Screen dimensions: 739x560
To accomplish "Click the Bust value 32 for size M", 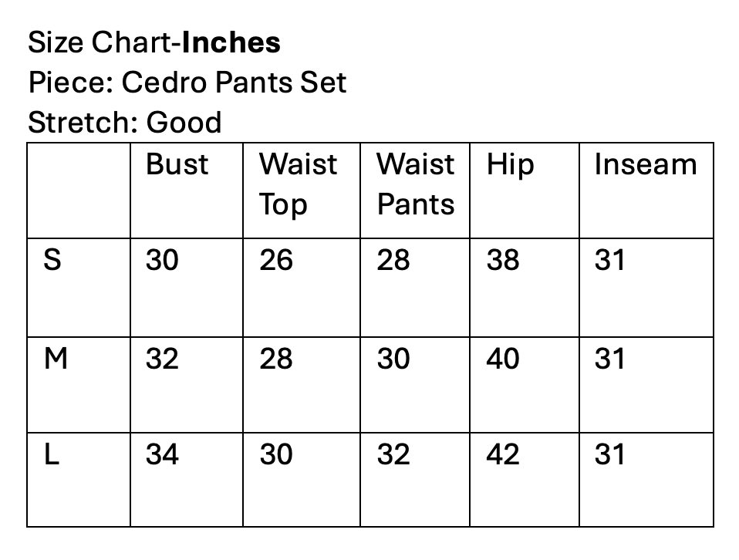I will [162, 359].
